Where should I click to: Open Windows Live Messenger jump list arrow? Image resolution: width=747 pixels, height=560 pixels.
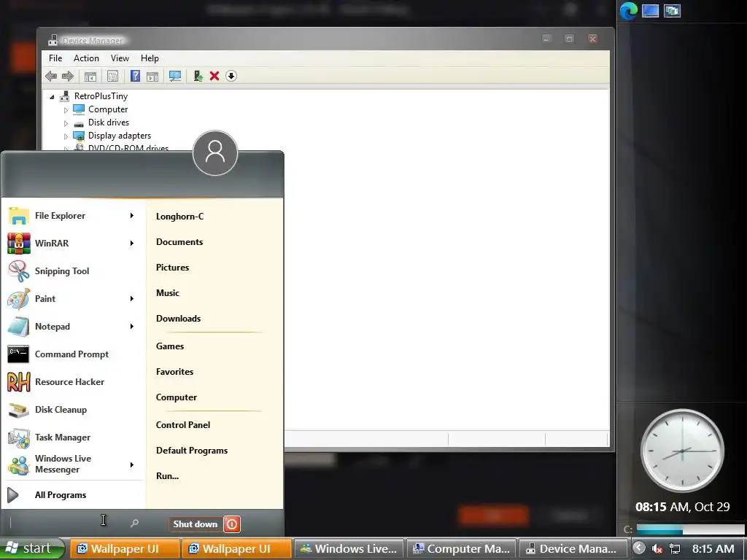[132, 464]
